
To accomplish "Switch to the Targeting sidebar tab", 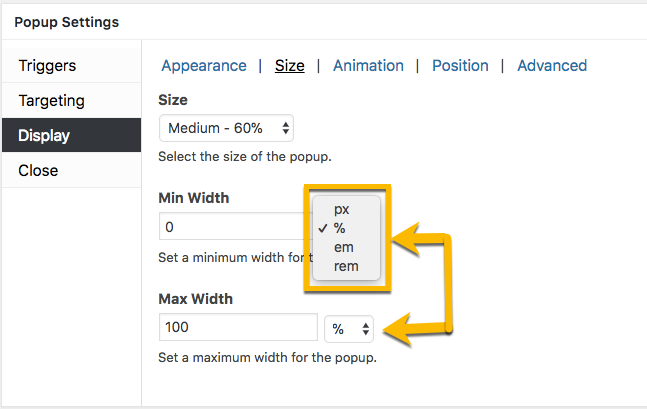I will 51,101.
